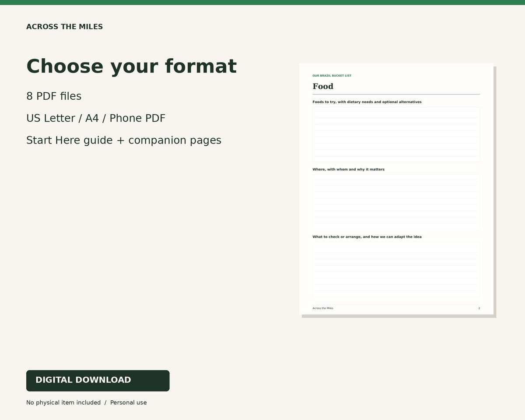This screenshot has width=525, height=420.
Task: Select the '8 PDF files' line
Action: point(54,96)
